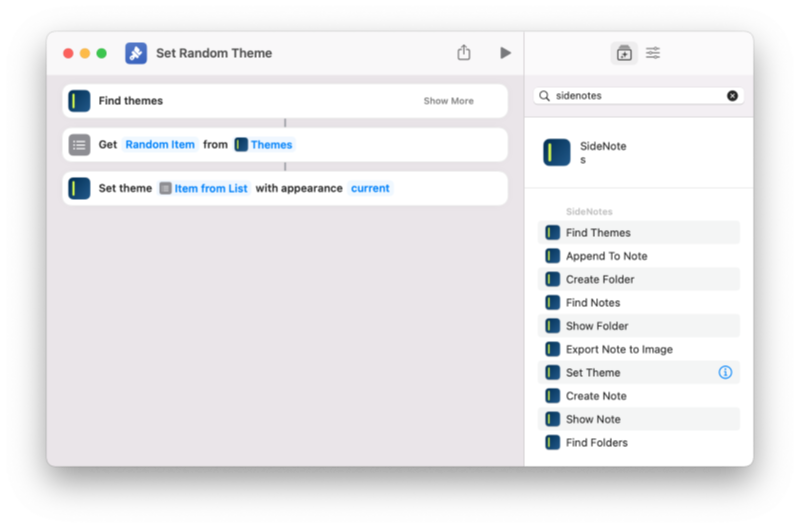This screenshot has height=528, width=800.
Task: Click the Set theme action label
Action: (x=125, y=188)
